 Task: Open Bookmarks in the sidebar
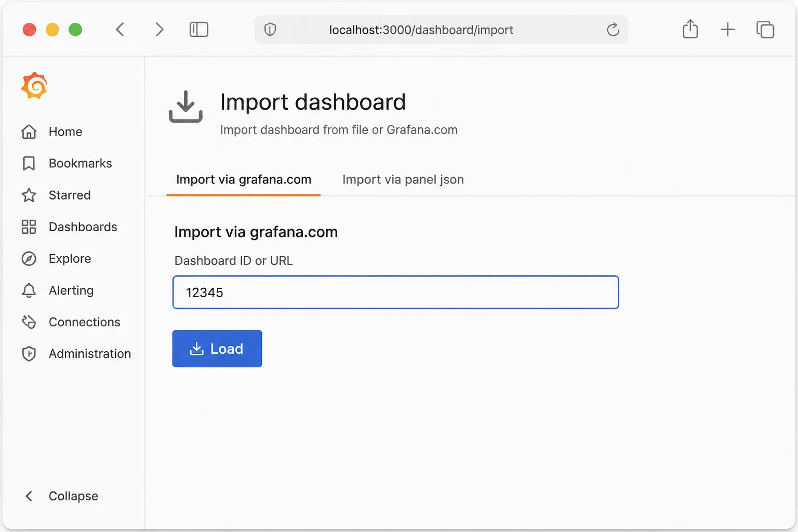[x=80, y=164]
